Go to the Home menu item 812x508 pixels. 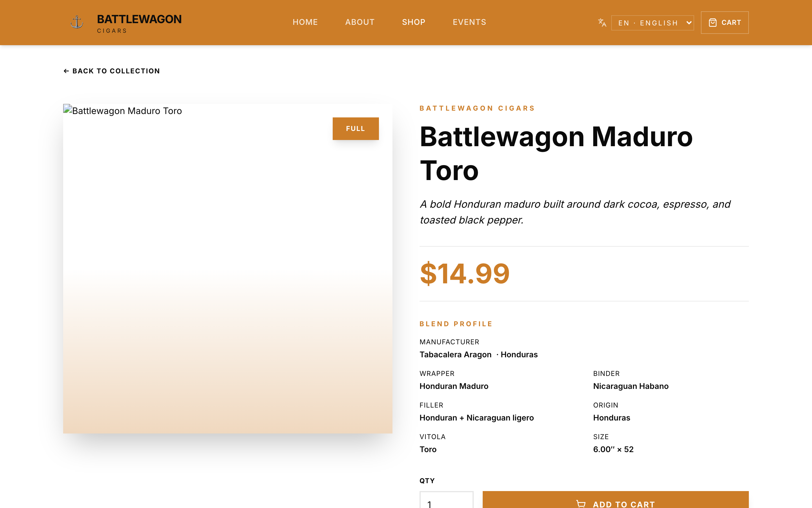(x=305, y=22)
